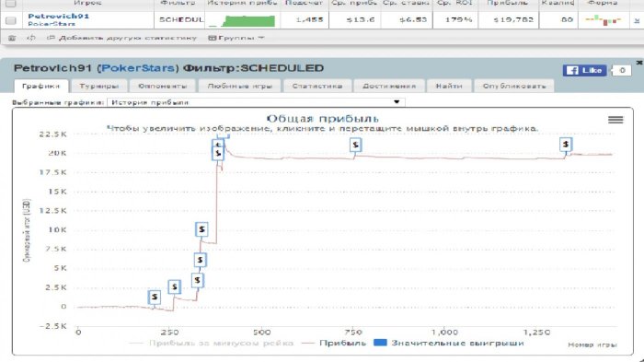Open the Достижения tab

pos(389,86)
